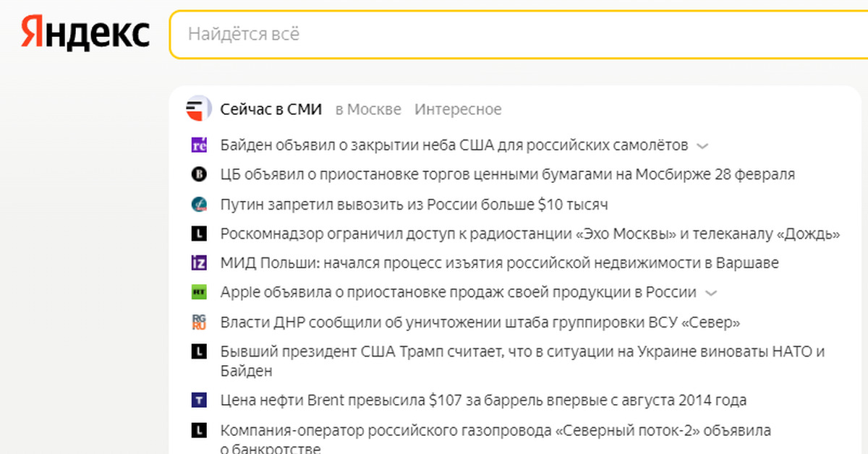This screenshot has width=868, height=454.
Task: Switch to the в Москве news tab
Action: 368,110
